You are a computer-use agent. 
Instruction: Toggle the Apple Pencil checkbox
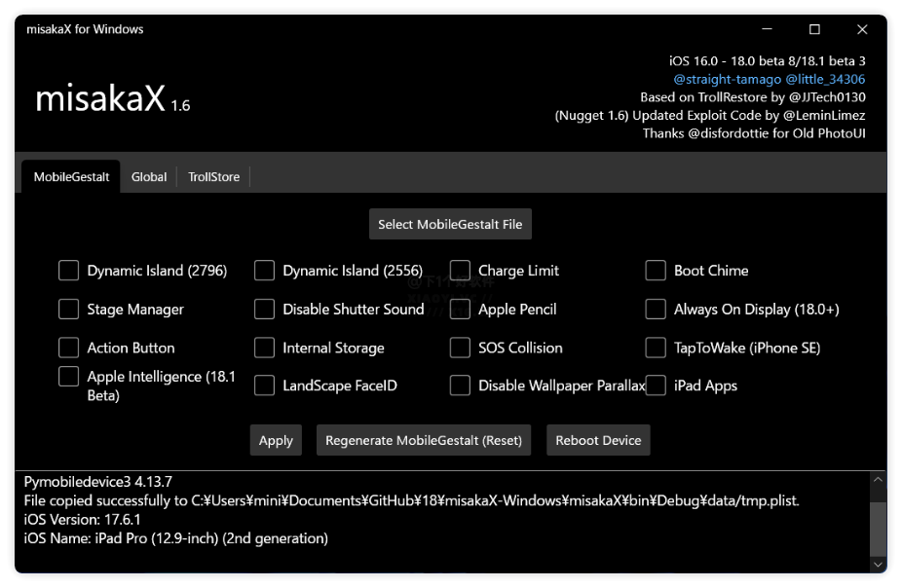point(460,309)
